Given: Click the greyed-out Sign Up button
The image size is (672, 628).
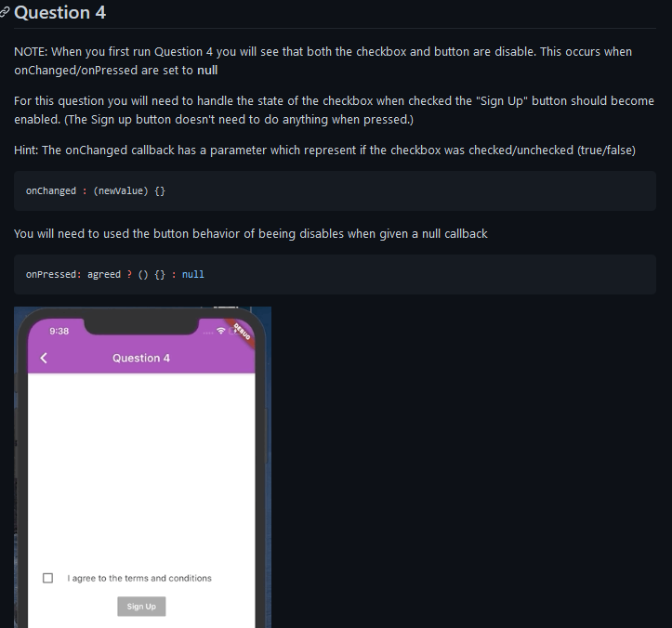Looking at the screenshot, I should [x=141, y=606].
